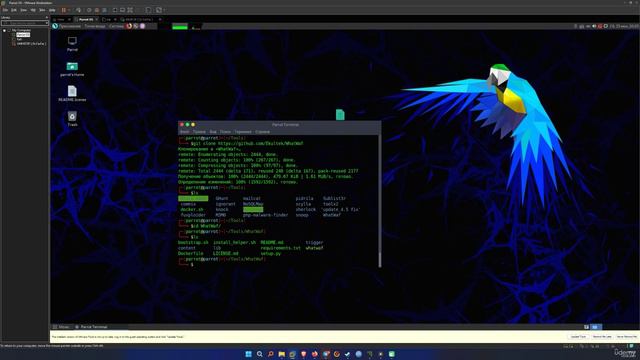Screen dimensions: 640x360
Task: Open the File menu in VMware
Action: point(5,10)
